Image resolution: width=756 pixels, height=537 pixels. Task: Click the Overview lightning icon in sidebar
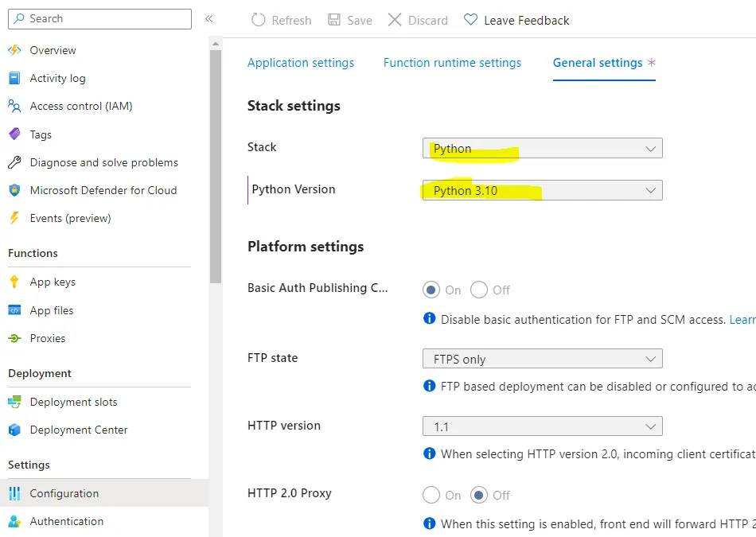tap(14, 50)
